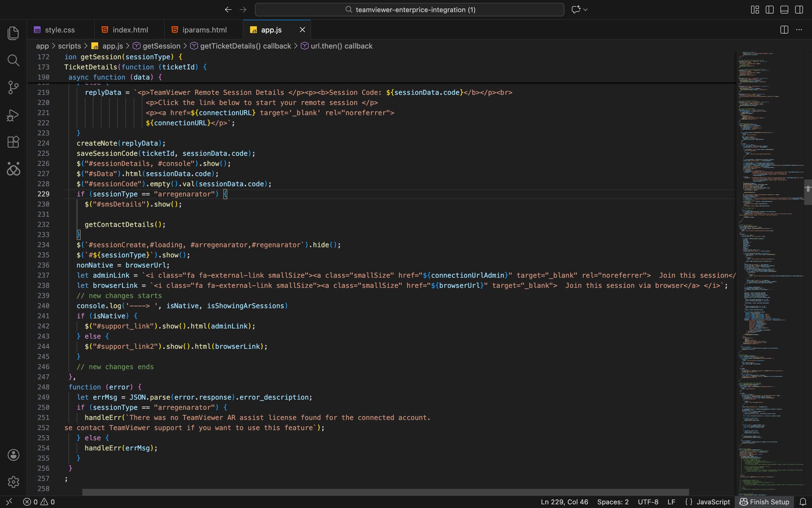The height and width of the screenshot is (508, 812).
Task: Open Source Control view
Action: 14,88
